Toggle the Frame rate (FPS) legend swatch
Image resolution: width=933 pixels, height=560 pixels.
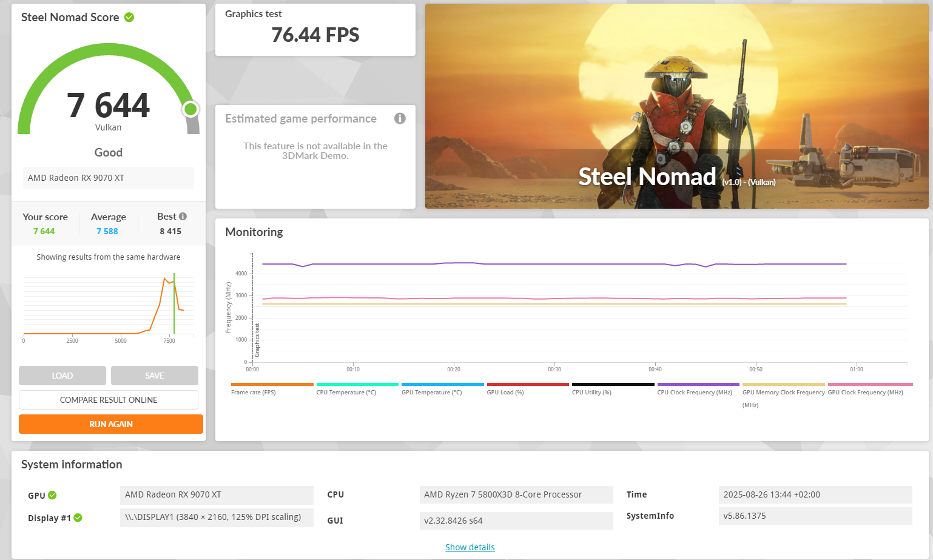(272, 384)
